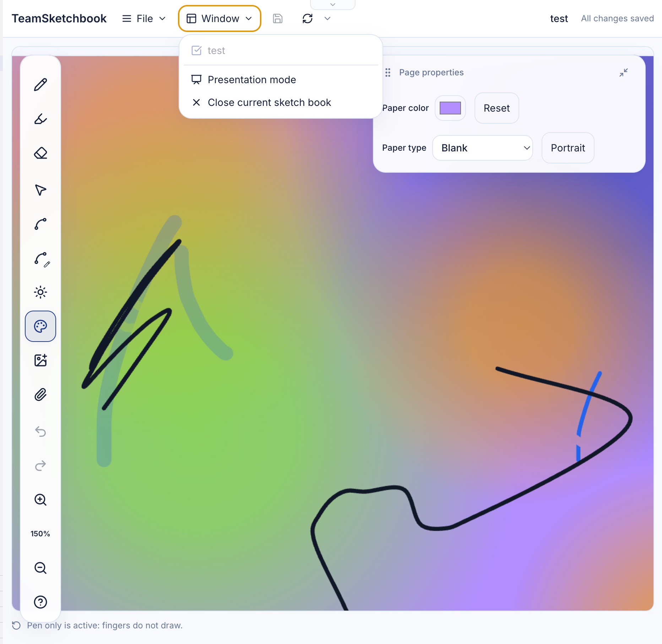Toggle the Page properties palette tool

40,326
